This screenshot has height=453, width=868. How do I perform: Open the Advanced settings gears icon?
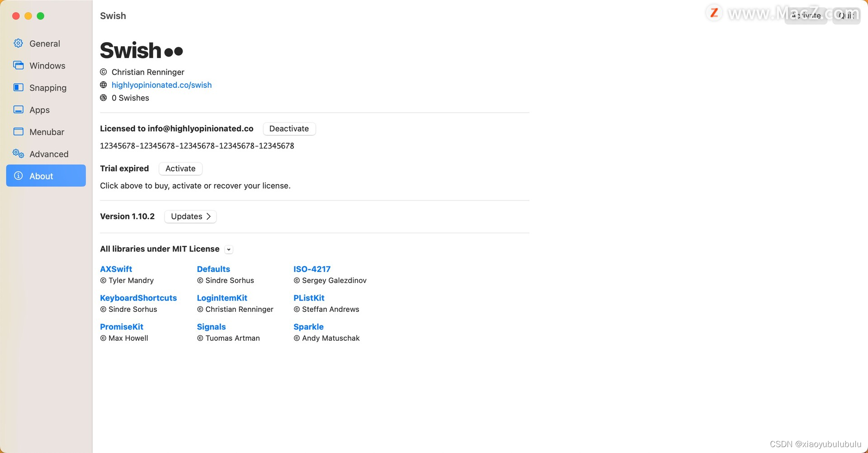pyautogui.click(x=18, y=154)
